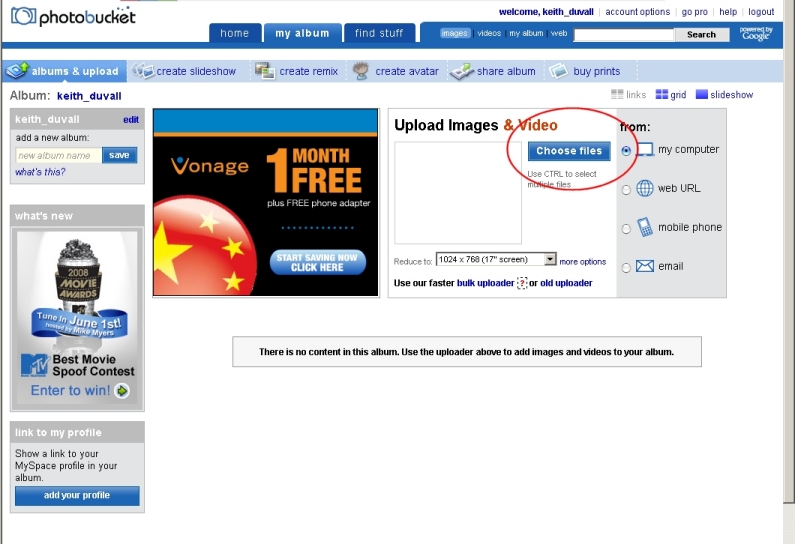
Task: Open the create avatar icon
Action: (361, 71)
